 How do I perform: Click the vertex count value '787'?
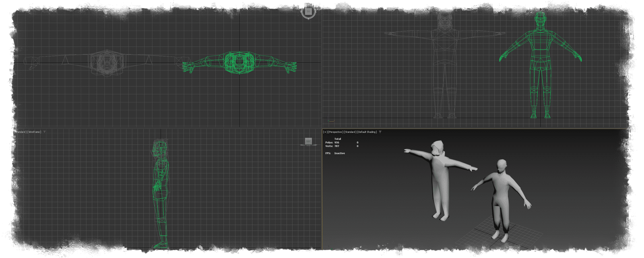point(336,146)
